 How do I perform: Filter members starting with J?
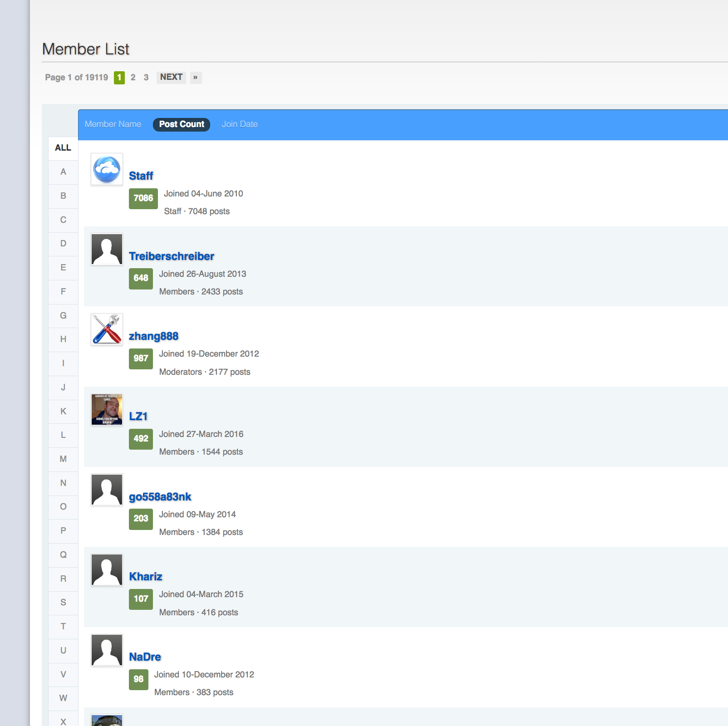pyautogui.click(x=63, y=388)
